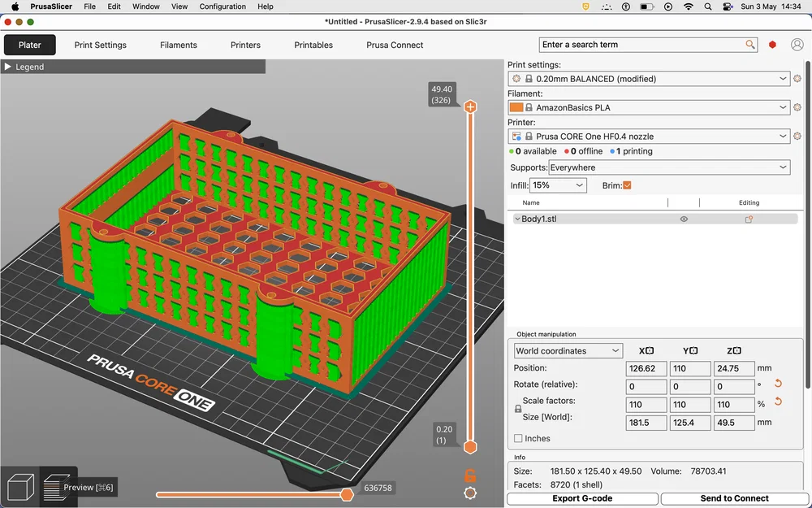Image resolution: width=812 pixels, height=508 pixels.
Task: Click the lock icon in Filament preset field
Action: (x=529, y=108)
